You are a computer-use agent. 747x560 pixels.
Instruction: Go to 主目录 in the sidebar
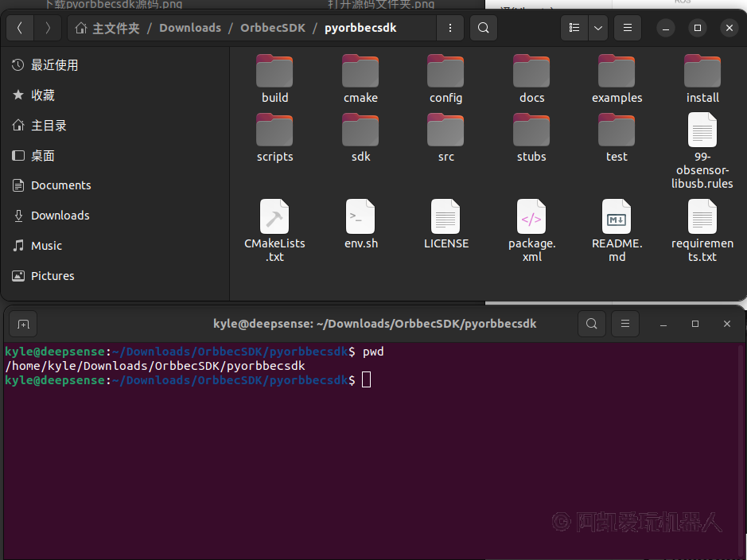[115, 125]
